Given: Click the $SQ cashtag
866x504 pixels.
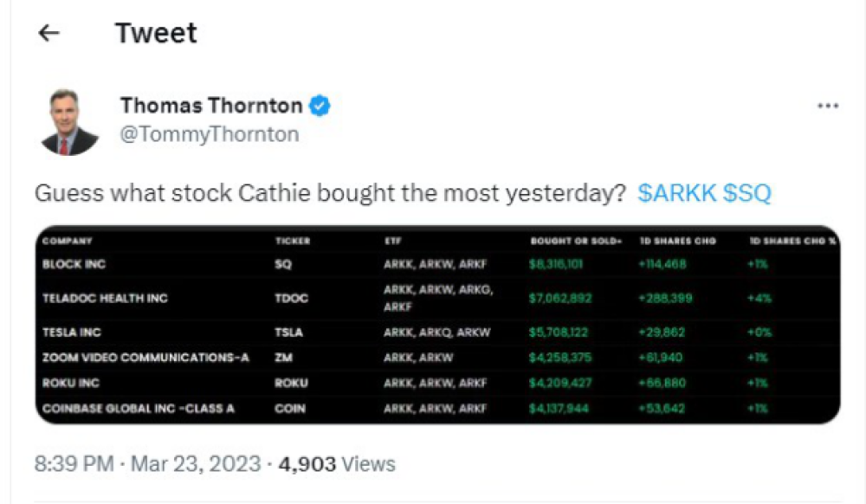Looking at the screenshot, I should tap(747, 193).
